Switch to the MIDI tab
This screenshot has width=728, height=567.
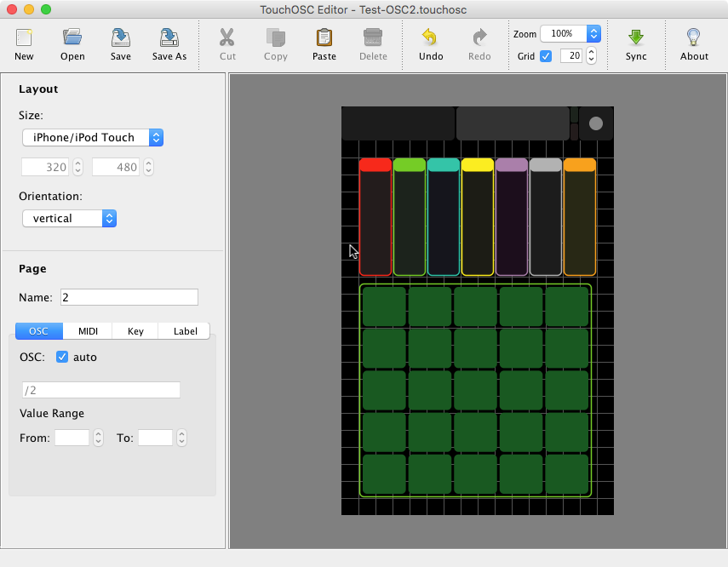pos(88,331)
